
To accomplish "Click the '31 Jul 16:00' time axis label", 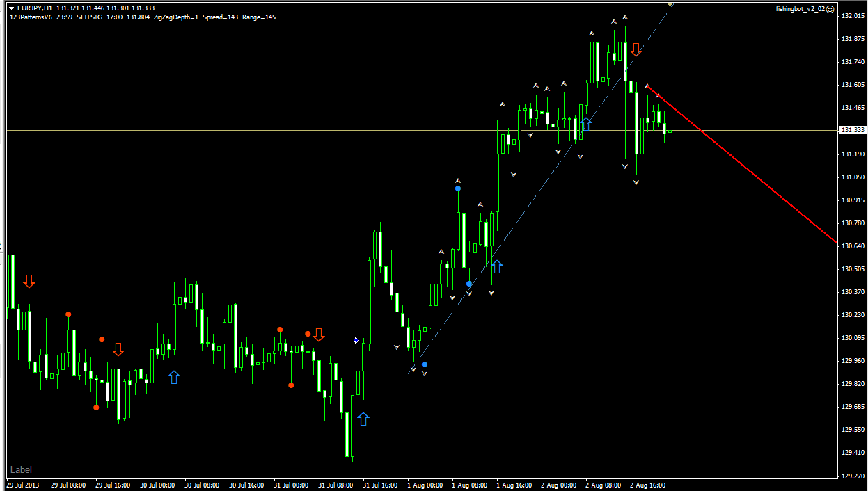I will click(x=380, y=485).
